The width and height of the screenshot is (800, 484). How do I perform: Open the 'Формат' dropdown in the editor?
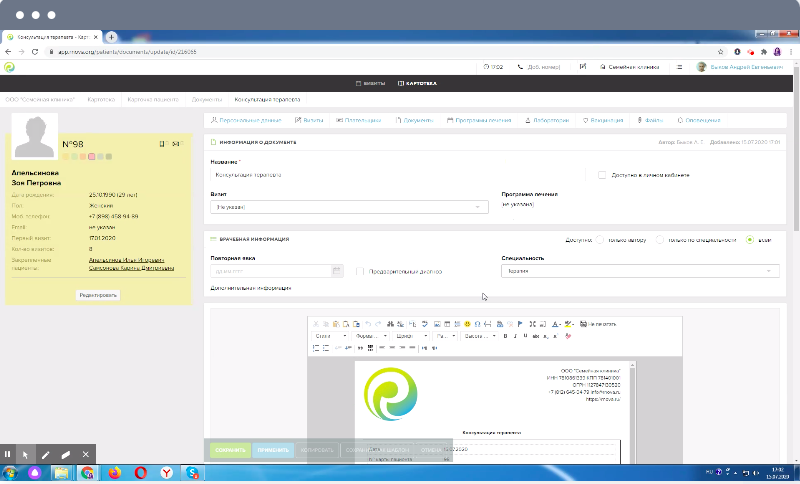pyautogui.click(x=371, y=336)
